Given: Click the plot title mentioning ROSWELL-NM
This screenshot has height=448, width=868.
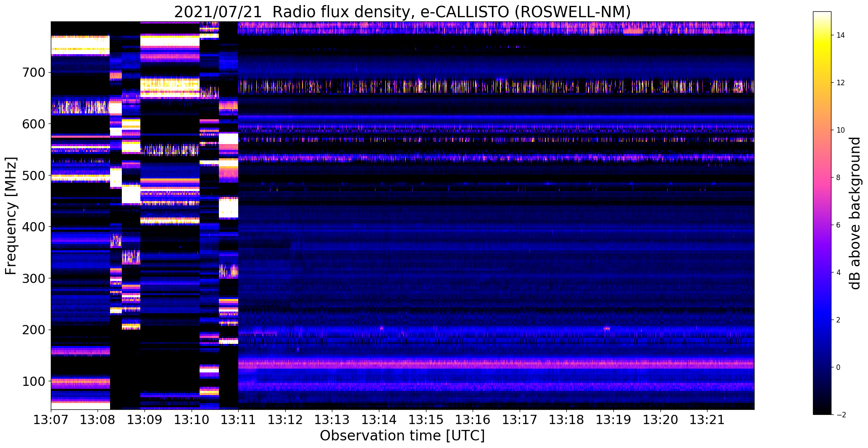Looking at the screenshot, I should click(402, 12).
